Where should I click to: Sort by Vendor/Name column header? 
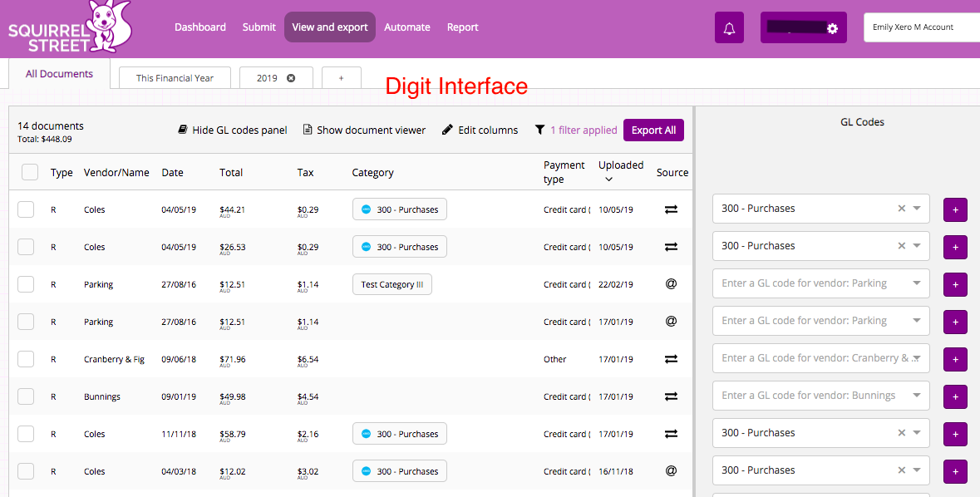click(116, 173)
